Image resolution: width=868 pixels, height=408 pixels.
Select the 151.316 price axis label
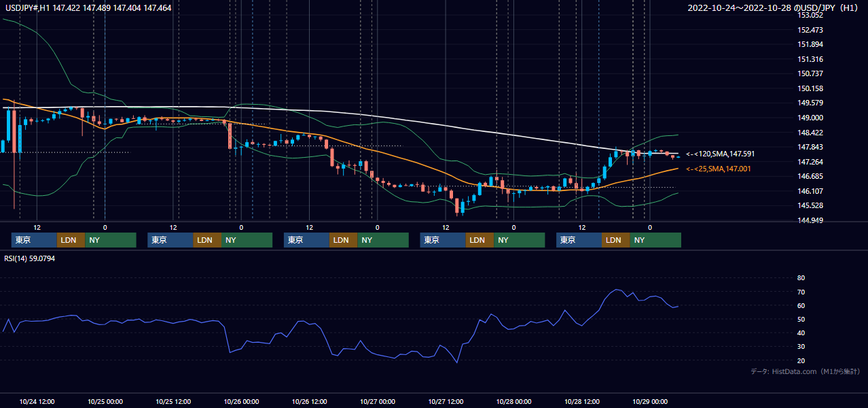(810, 59)
